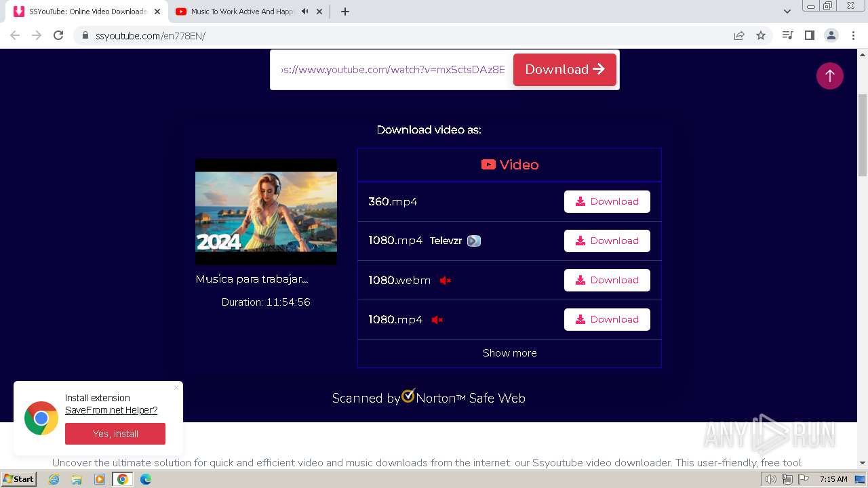Click the Yes, install button

(115, 434)
